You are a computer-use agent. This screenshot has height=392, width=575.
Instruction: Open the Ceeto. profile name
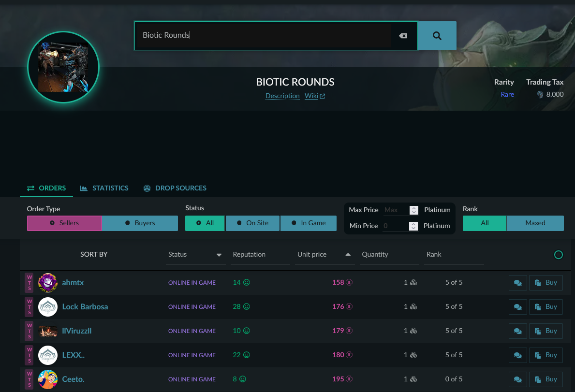(74, 379)
